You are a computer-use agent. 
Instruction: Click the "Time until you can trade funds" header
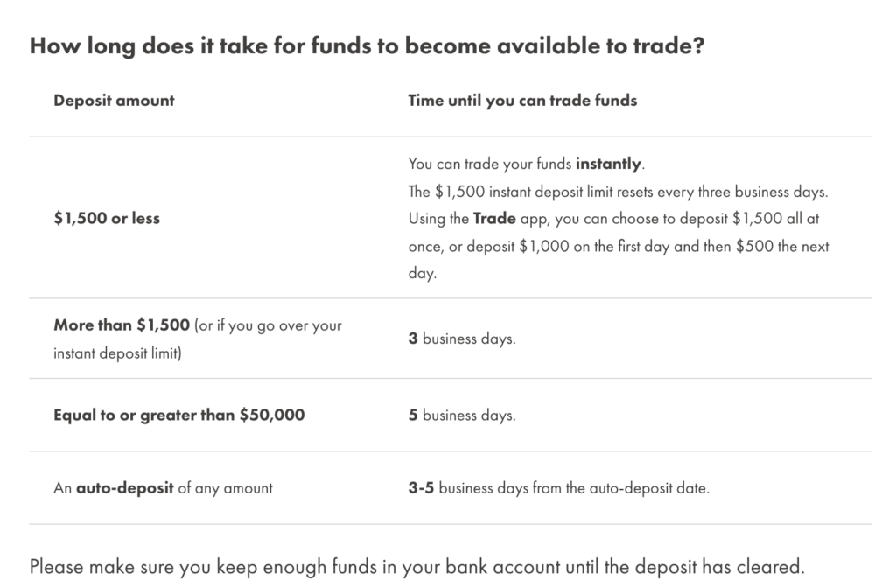(x=522, y=101)
